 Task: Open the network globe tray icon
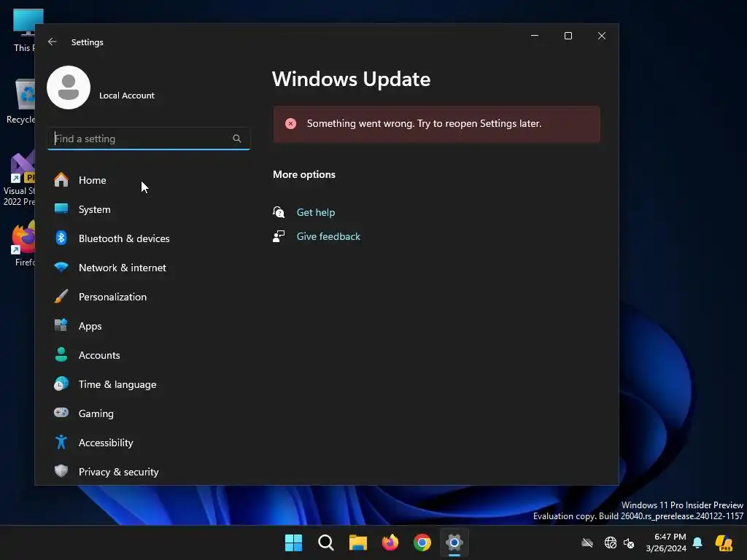(611, 542)
